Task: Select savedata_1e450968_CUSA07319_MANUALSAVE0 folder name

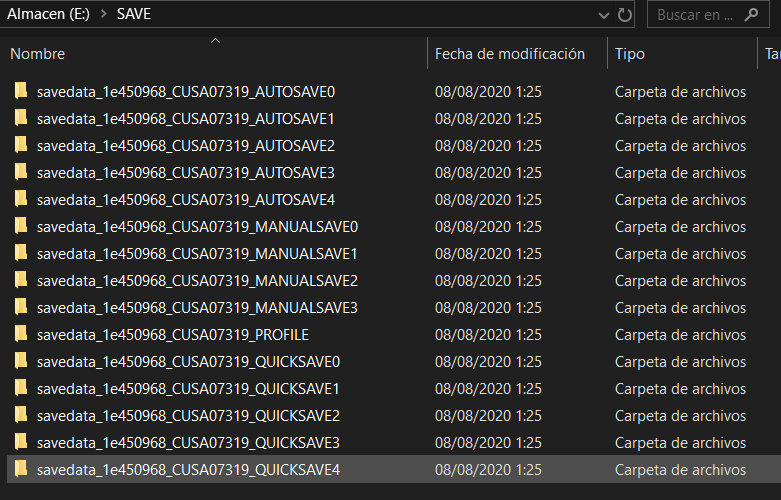Action: 197,227
